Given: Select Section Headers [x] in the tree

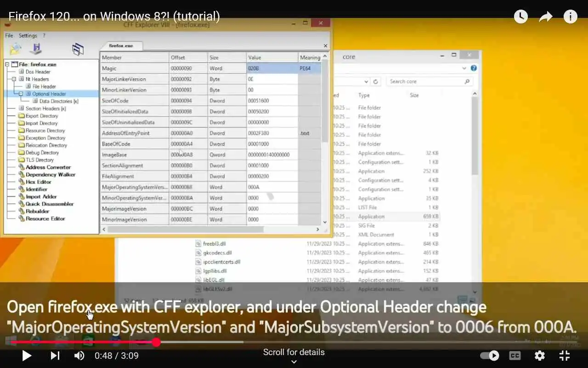Looking at the screenshot, I should [45, 109].
